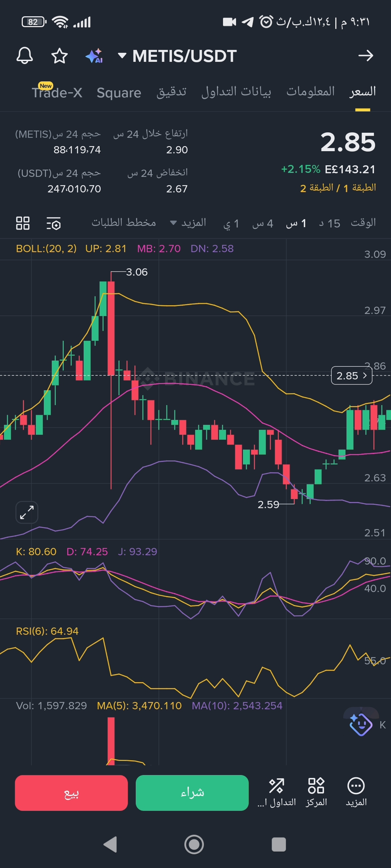Tap the Vol: 1,597.829 volume label
The image size is (391, 868).
(x=51, y=706)
